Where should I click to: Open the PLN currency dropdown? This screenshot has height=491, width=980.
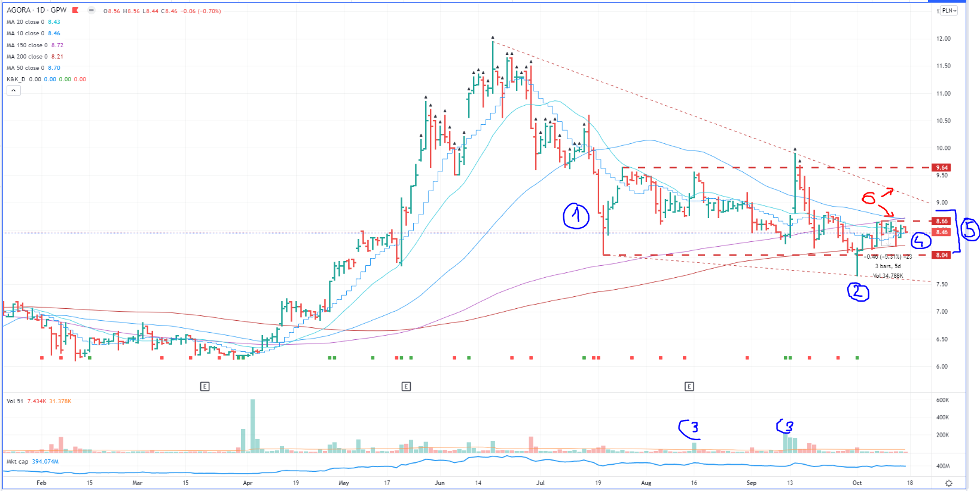point(949,11)
